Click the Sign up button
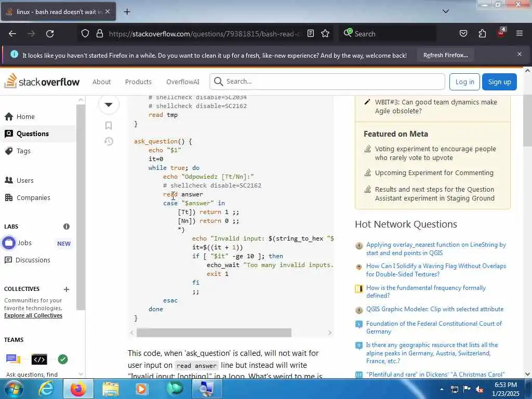 click(x=499, y=82)
